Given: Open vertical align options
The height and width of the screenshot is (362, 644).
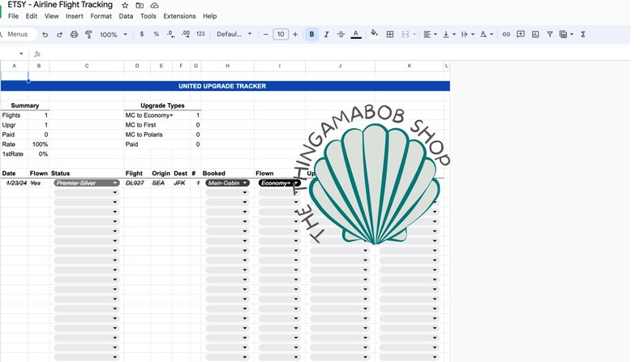Looking at the screenshot, I should pos(449,35).
